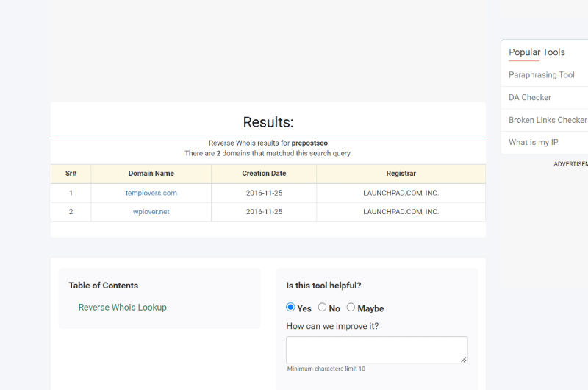The height and width of the screenshot is (390, 588).
Task: Click the 'Is this tool helpful?' heading
Action: click(323, 286)
